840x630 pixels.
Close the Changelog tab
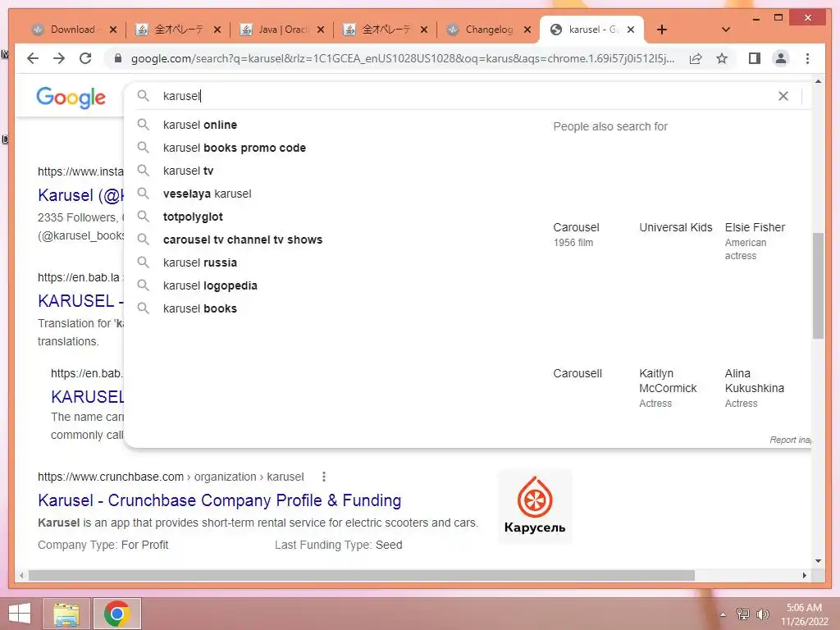[527, 30]
